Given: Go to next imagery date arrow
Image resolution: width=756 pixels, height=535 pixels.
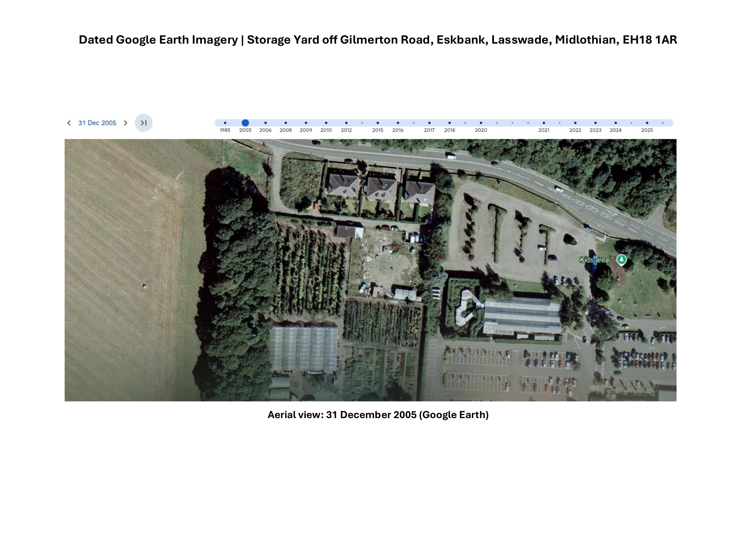Looking at the screenshot, I should [x=126, y=123].
